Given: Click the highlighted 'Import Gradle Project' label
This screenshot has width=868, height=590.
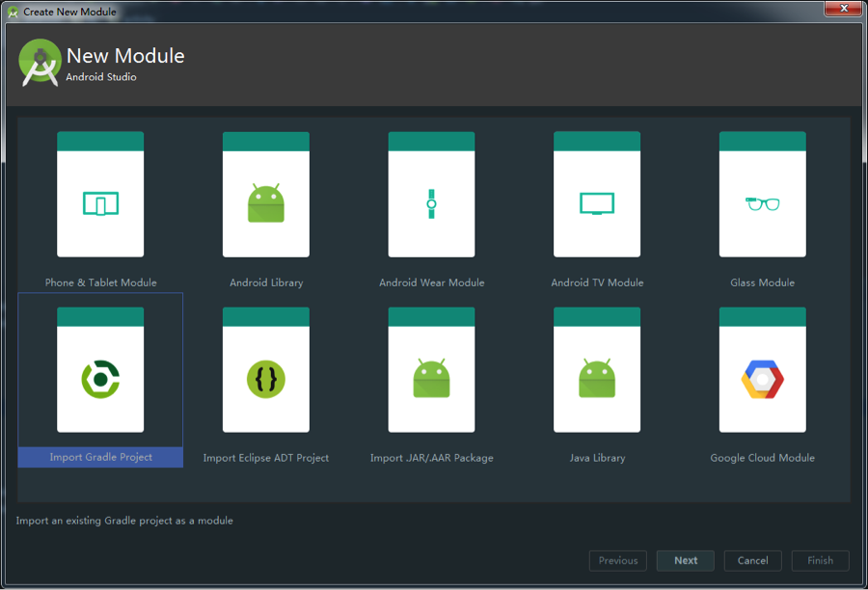Looking at the screenshot, I should tap(100, 457).
